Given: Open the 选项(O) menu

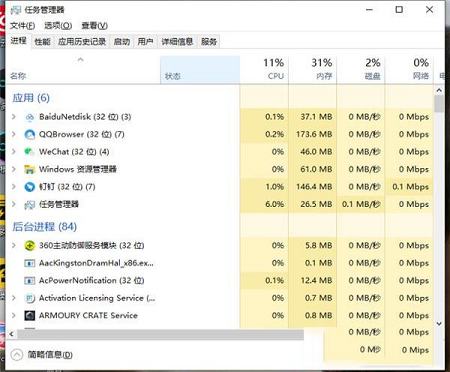Looking at the screenshot, I should [58, 26].
